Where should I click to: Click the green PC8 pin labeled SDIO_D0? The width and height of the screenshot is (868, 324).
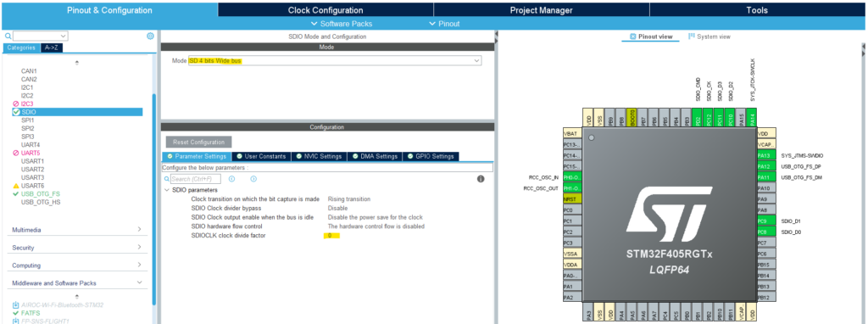(765, 232)
